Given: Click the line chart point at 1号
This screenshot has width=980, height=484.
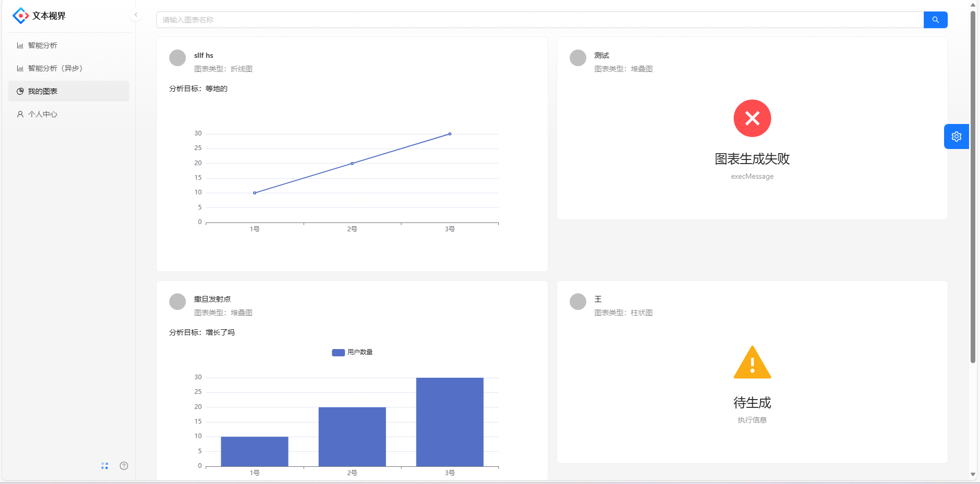Looking at the screenshot, I should pos(255,193).
